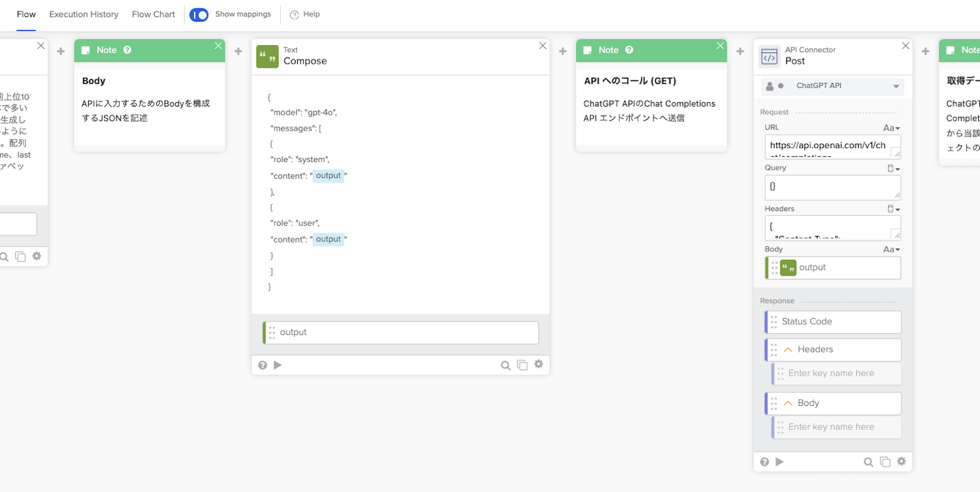Run the Compose card with play icon
Image resolution: width=980 pixels, height=492 pixels.
tap(278, 365)
